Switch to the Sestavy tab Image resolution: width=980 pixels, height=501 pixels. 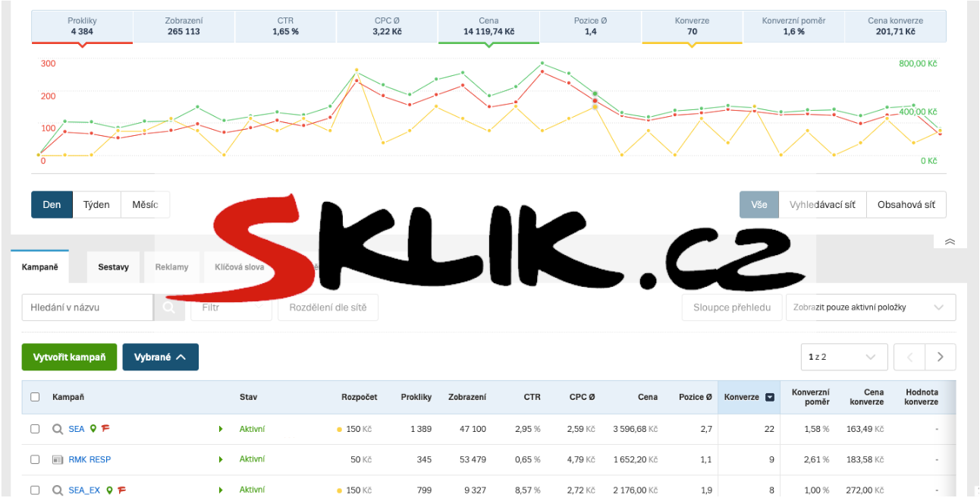(113, 267)
